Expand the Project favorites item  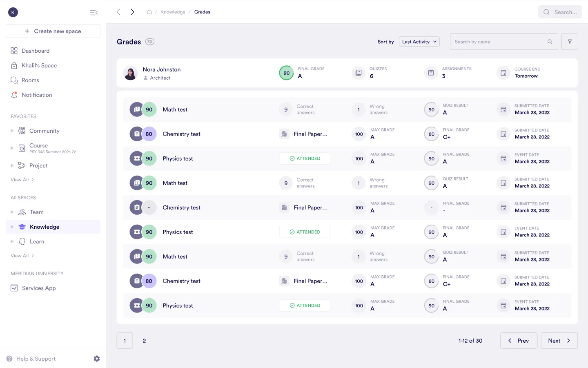point(12,165)
